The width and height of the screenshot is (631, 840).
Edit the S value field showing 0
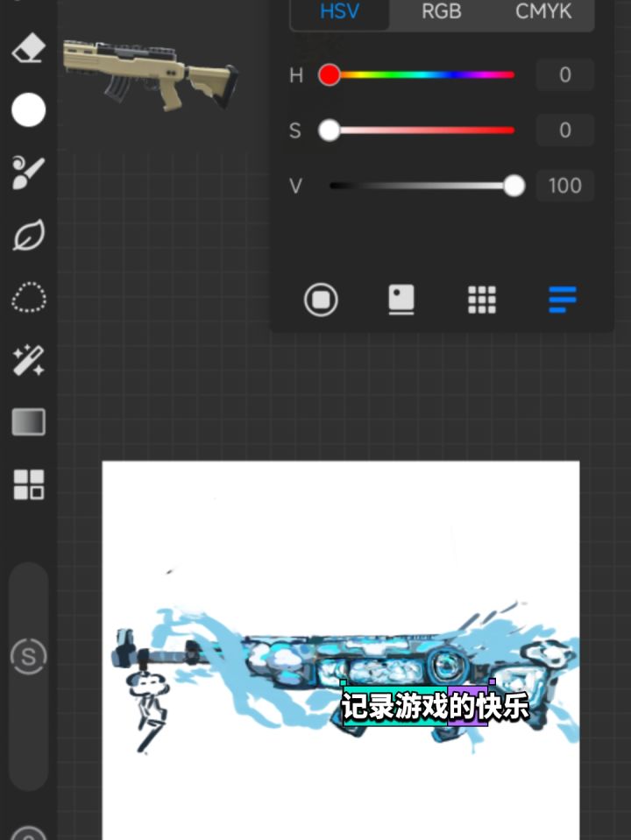point(565,131)
